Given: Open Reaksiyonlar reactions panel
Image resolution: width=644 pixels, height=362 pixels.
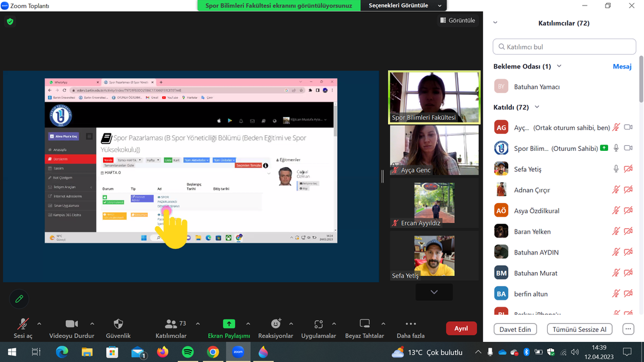Looking at the screenshot, I should [x=275, y=327].
